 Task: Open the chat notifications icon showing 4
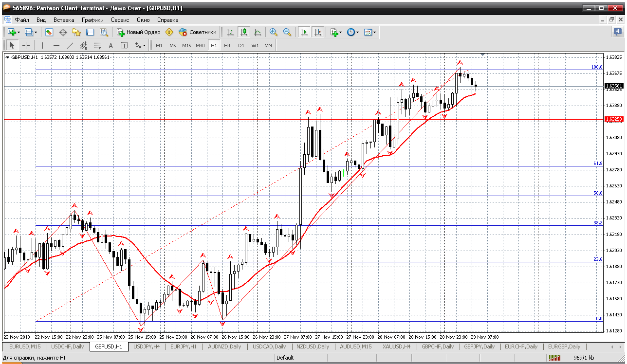click(617, 32)
